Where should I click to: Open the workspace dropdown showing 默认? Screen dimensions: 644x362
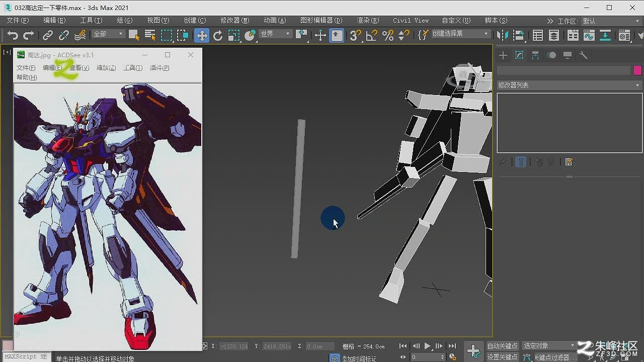point(612,21)
